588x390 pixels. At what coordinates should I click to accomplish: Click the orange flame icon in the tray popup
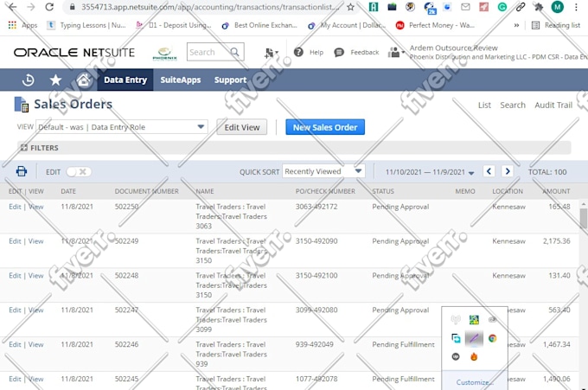click(x=474, y=356)
